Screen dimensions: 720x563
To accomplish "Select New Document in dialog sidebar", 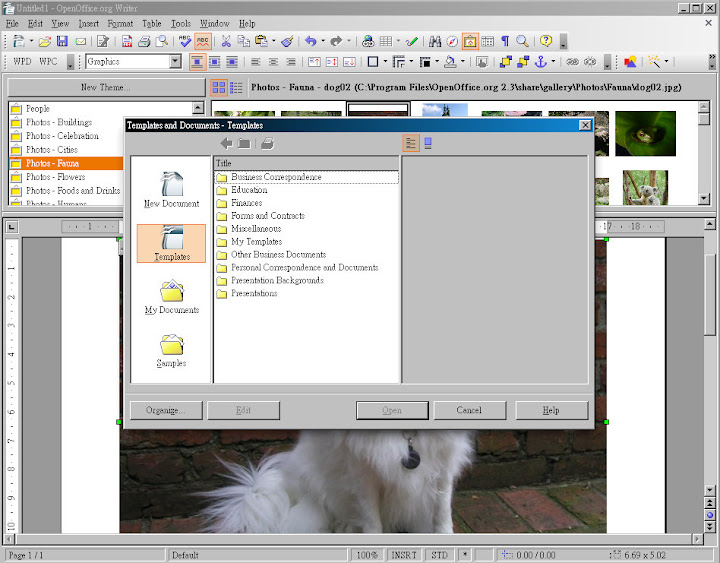I will [x=171, y=190].
